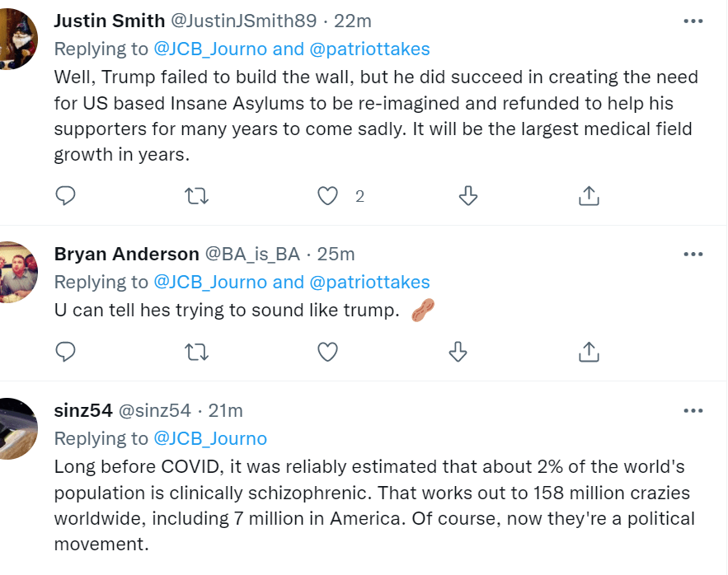Downvote Bryan Anderson's reply
The height and width of the screenshot is (575, 728).
(458, 352)
